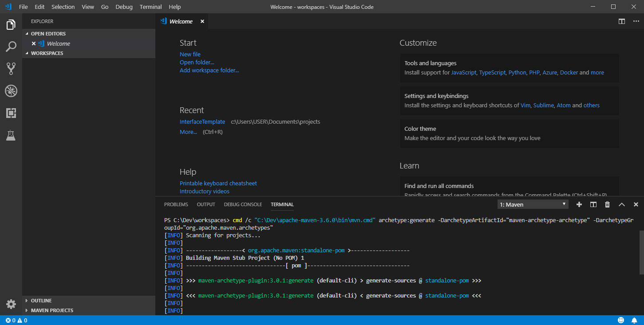
Task: Click the Python language support link
Action: [517, 72]
